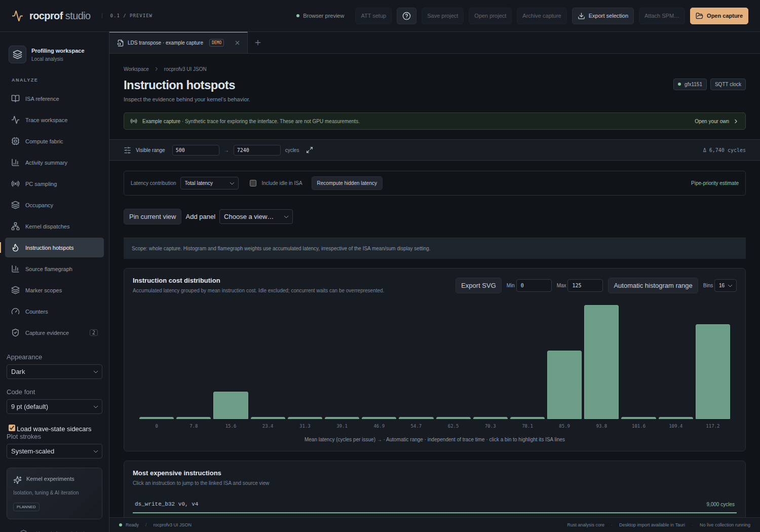Viewport: 760px width, 532px height.
Task: Open the Code font size dropdown
Action: point(54,406)
